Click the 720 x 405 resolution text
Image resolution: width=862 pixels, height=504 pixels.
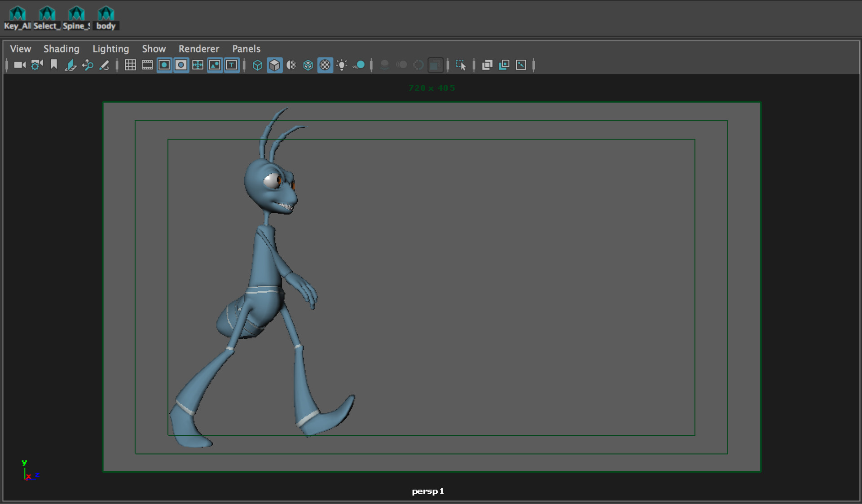(431, 88)
